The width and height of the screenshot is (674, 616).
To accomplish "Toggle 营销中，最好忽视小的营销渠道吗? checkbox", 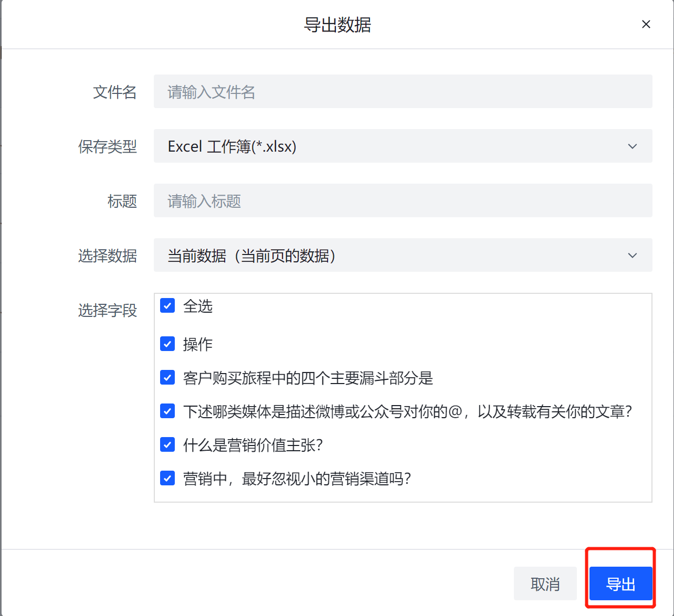I will click(167, 479).
